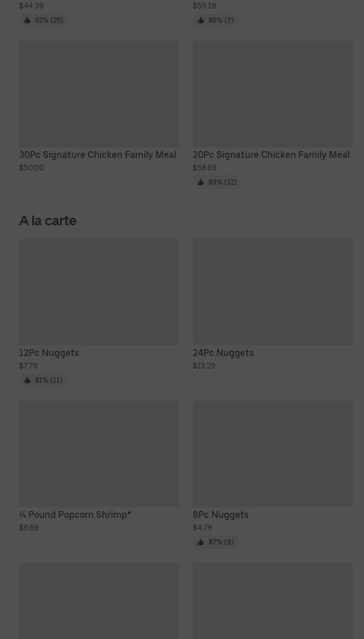Click the thumbs-up icon beside 85% (7)
Viewport: 364px width, 639px height.
tap(201, 20)
